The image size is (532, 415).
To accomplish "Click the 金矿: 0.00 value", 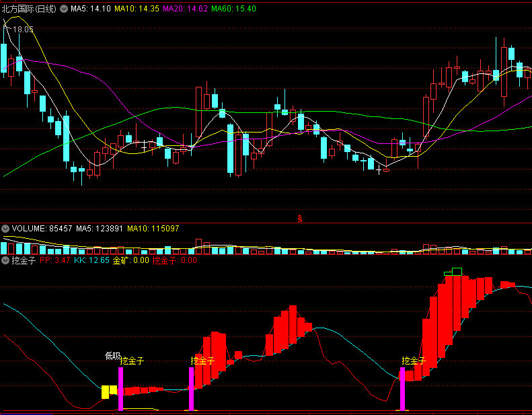I will [131, 260].
